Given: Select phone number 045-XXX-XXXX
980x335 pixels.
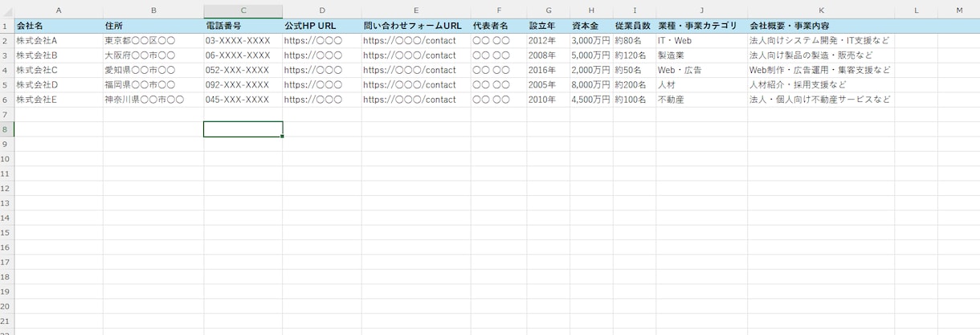Looking at the screenshot, I should click(243, 100).
